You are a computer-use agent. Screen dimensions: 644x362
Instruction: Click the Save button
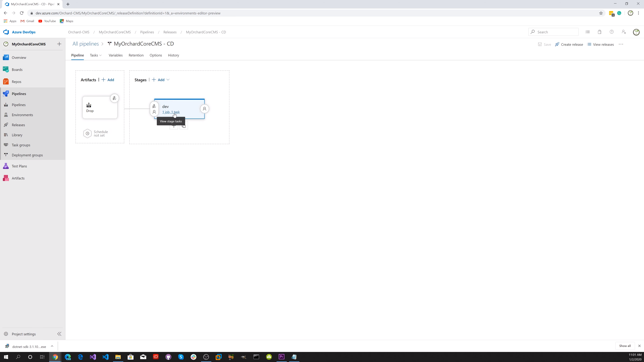click(545, 44)
